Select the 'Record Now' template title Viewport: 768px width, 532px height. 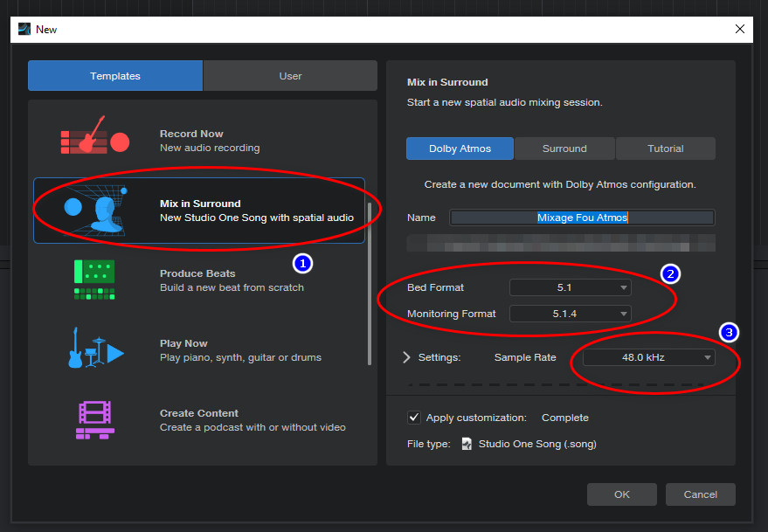[x=191, y=134]
